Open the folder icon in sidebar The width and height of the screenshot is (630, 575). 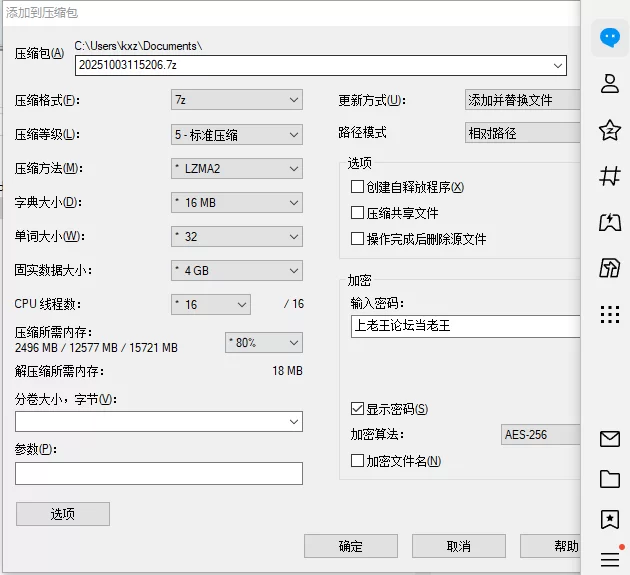tap(609, 479)
